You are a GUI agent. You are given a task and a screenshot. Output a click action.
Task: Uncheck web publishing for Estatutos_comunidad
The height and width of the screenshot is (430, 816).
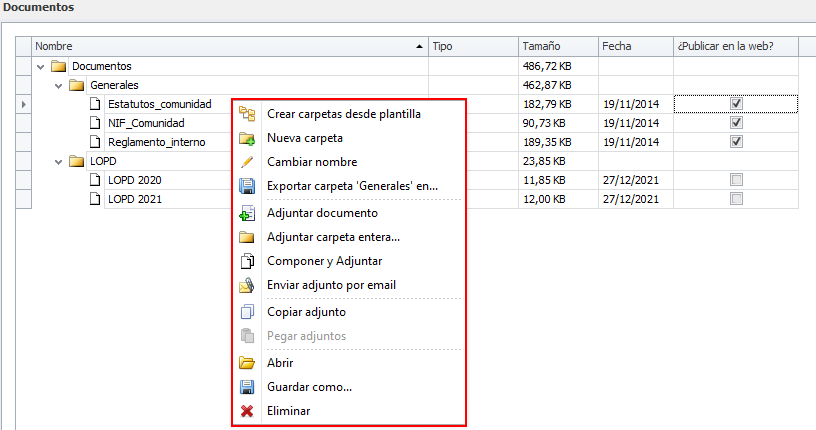point(736,104)
